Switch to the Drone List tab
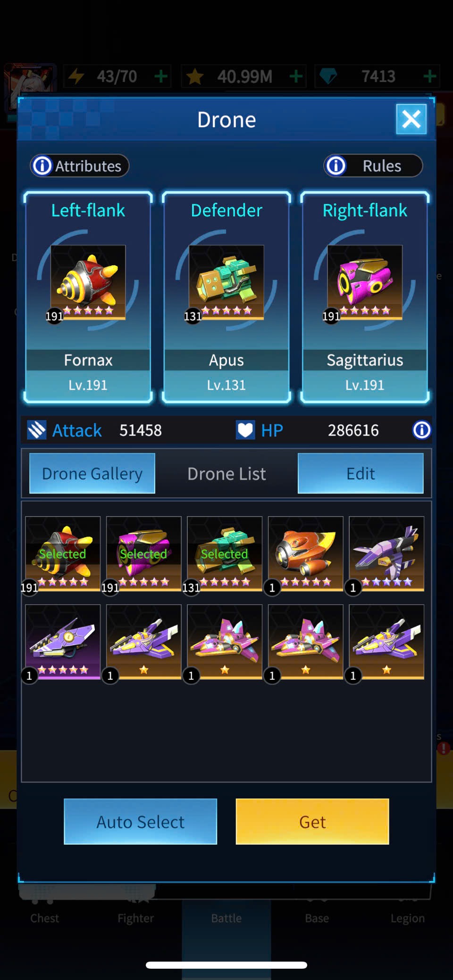 (x=226, y=473)
